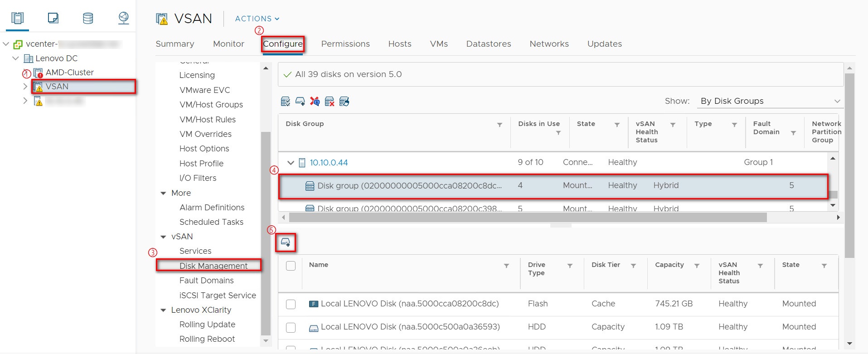
Task: Filter the Disk Group column
Action: [x=499, y=125]
